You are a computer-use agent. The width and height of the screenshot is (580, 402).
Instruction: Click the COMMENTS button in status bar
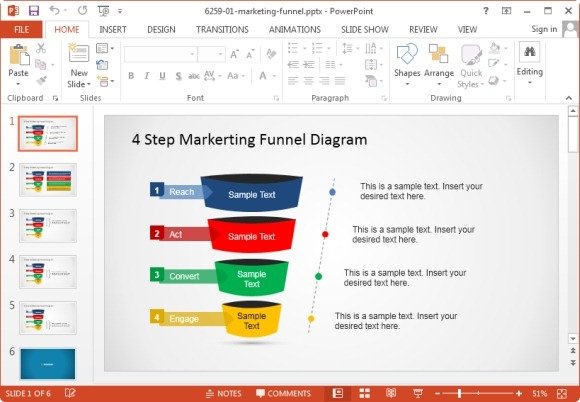click(x=283, y=393)
